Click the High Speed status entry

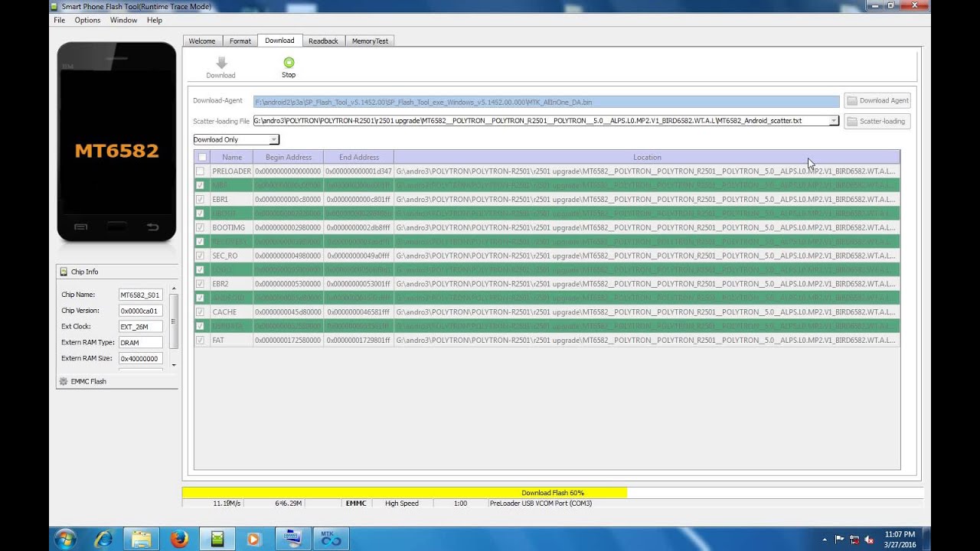[x=402, y=504]
